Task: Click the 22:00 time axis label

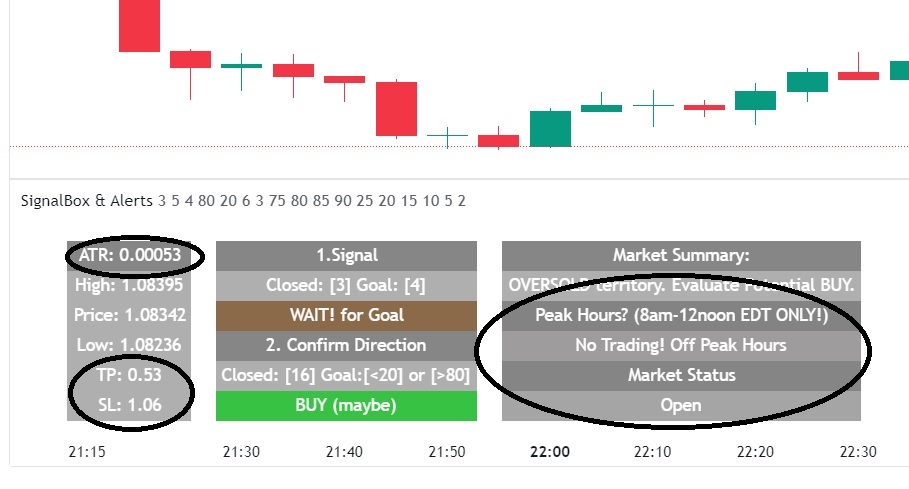Action: click(550, 452)
